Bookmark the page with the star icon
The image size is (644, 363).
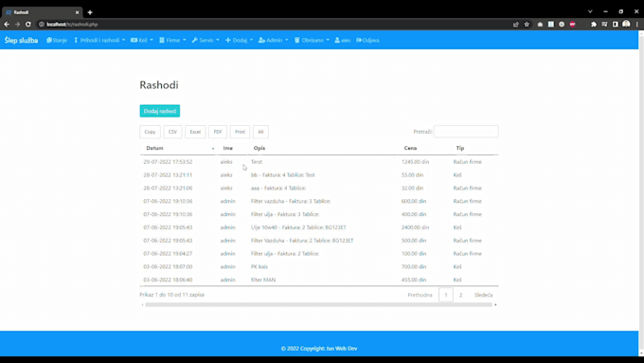click(527, 25)
